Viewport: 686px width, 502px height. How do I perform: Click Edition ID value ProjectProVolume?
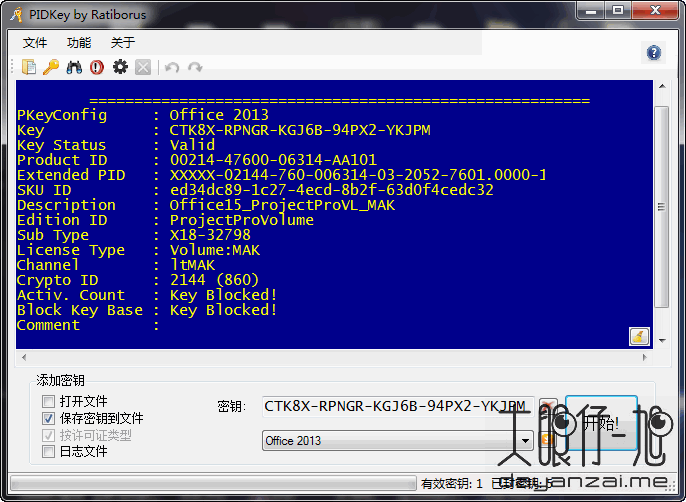point(242,220)
